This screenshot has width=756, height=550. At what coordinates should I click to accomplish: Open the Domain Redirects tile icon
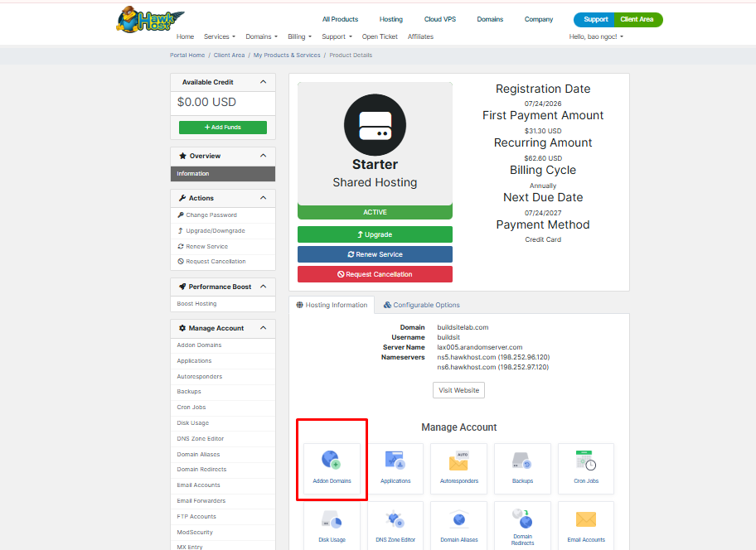pos(522,519)
